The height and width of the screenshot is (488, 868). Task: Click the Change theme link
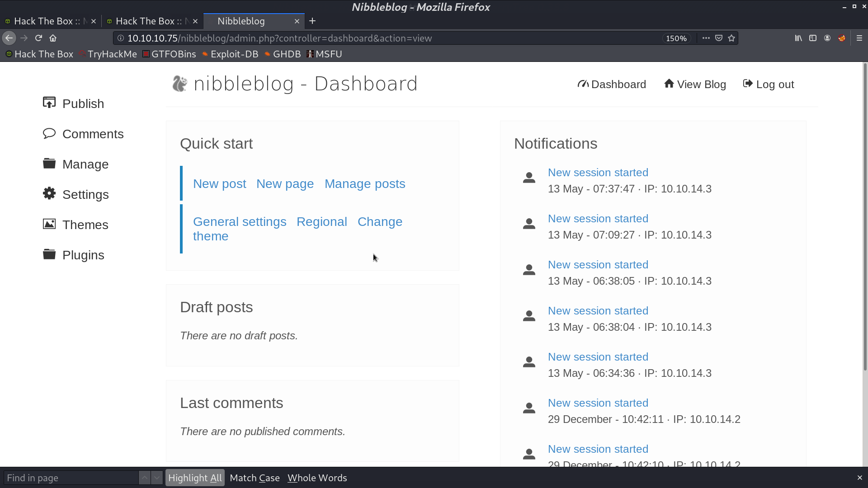[380, 222]
